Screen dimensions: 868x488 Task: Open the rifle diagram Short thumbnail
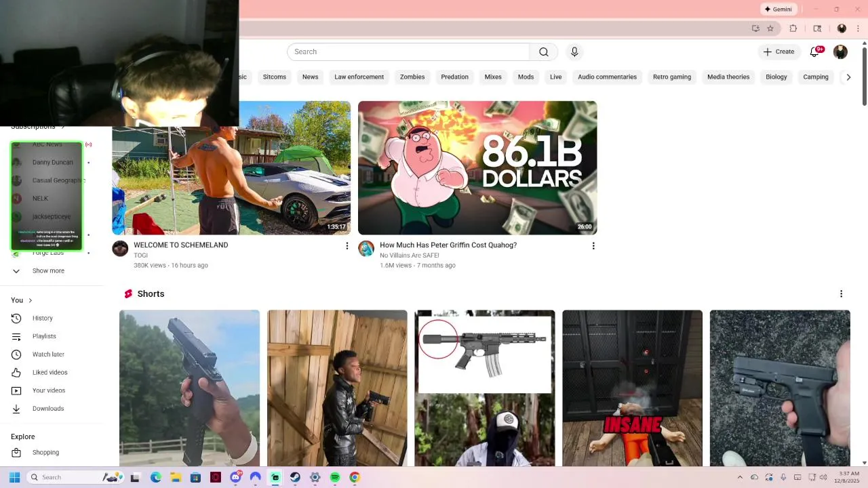[485, 388]
